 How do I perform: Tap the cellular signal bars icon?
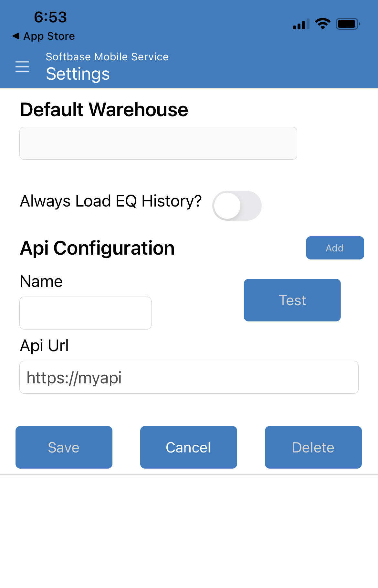(x=301, y=24)
